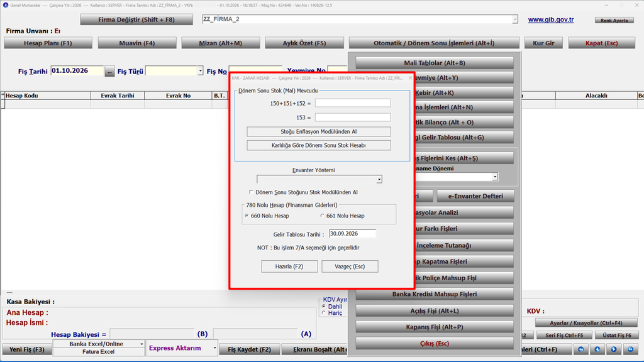
Task: Click the Fatura Excel button
Action: pyautogui.click(x=99, y=352)
